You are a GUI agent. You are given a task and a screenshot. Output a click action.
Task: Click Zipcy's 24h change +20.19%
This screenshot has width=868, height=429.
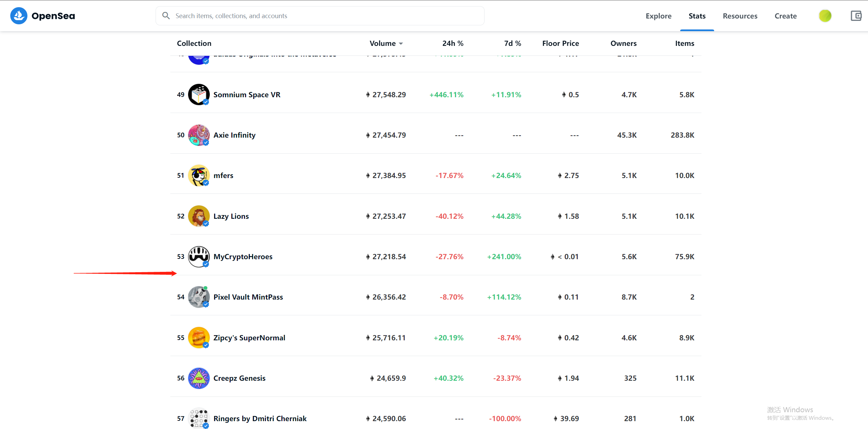coord(448,338)
